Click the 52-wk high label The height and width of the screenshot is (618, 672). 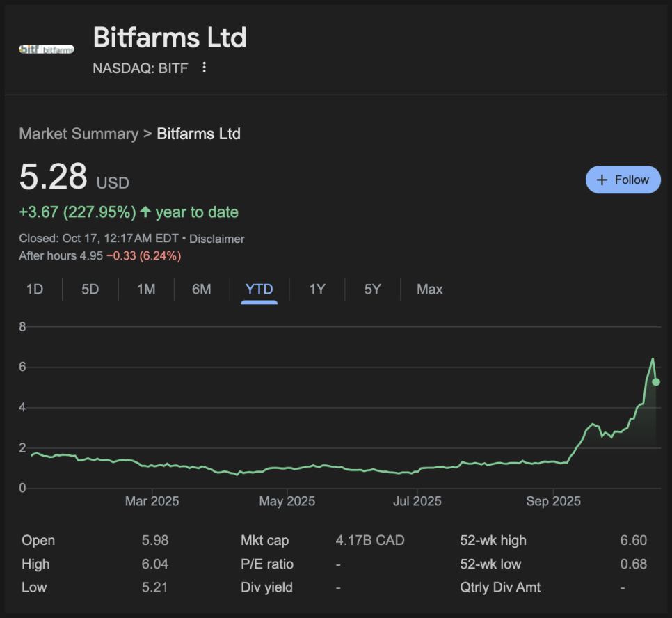pos(493,541)
